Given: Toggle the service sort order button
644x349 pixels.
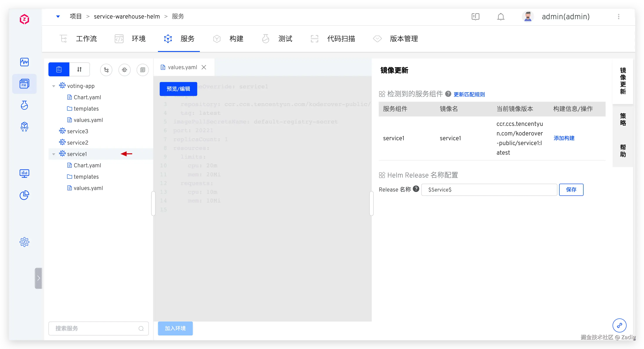Looking at the screenshot, I should (79, 69).
